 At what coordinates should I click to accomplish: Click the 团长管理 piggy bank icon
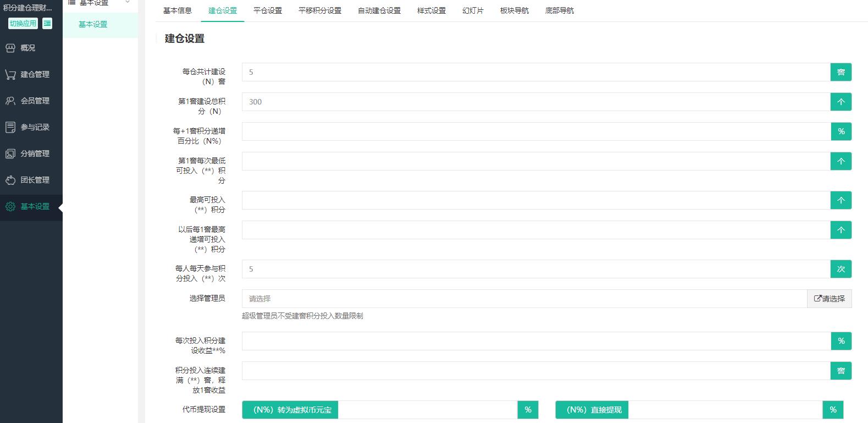pos(10,180)
